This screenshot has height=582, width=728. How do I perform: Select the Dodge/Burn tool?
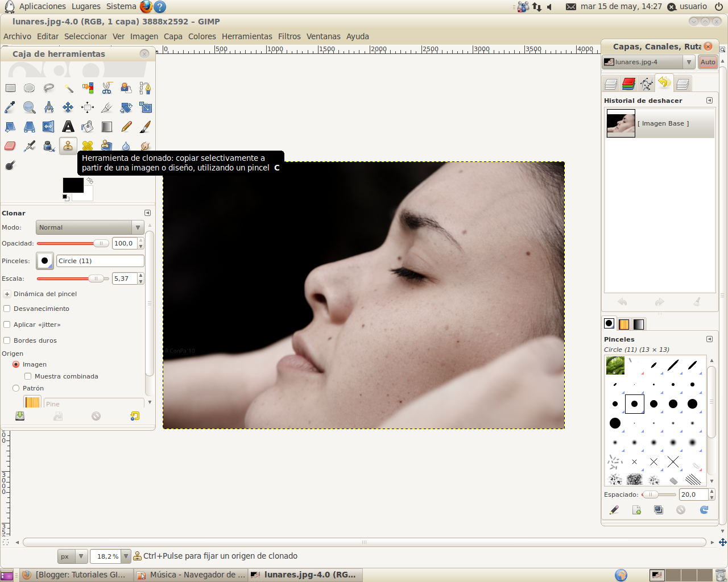[10, 165]
